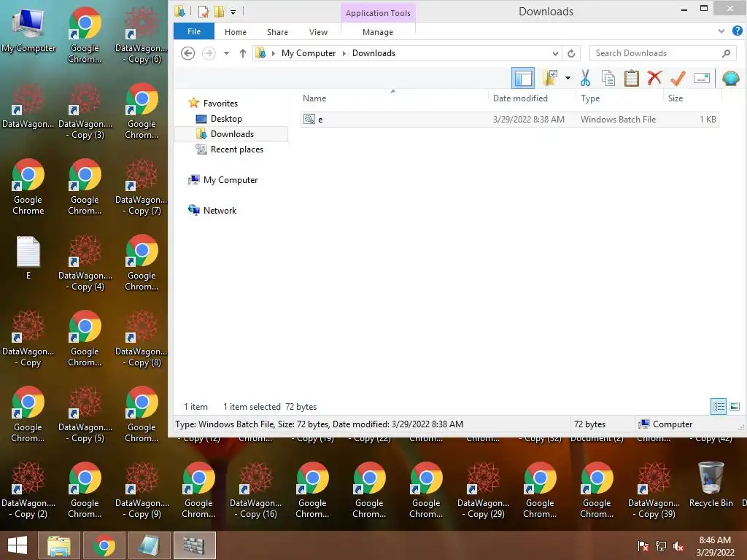Sort files by the Type column
The width and height of the screenshot is (747, 560).
620,98
